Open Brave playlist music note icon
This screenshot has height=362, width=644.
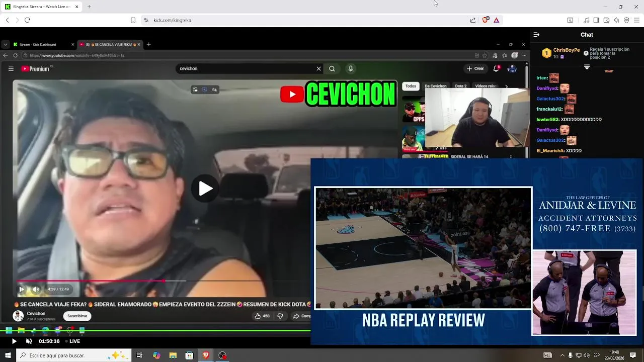coord(586,20)
